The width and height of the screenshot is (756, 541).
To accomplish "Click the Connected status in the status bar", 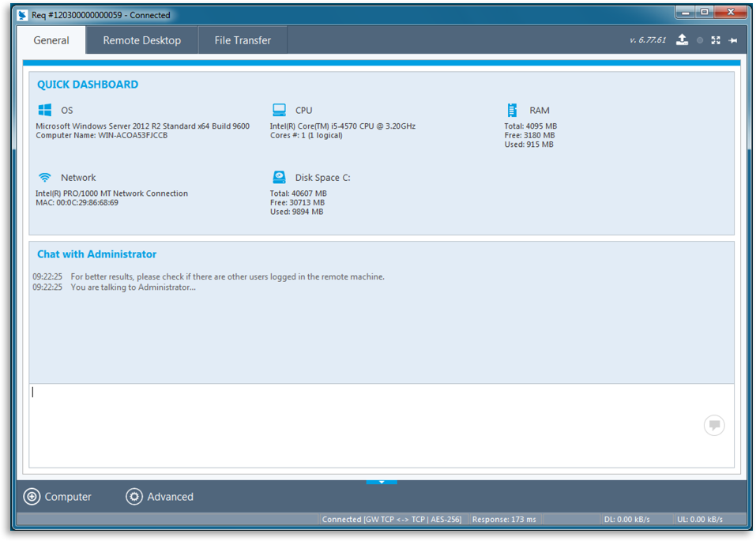I will pyautogui.click(x=391, y=519).
